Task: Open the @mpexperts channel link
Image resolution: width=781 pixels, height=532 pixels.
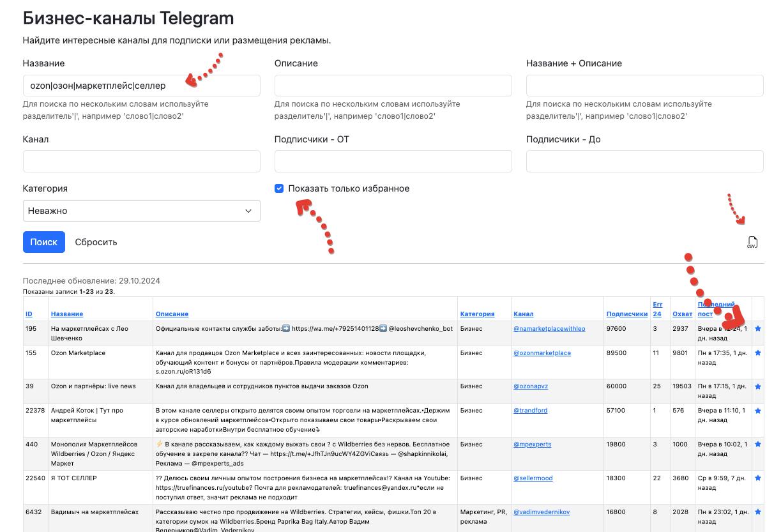Action: [x=531, y=443]
